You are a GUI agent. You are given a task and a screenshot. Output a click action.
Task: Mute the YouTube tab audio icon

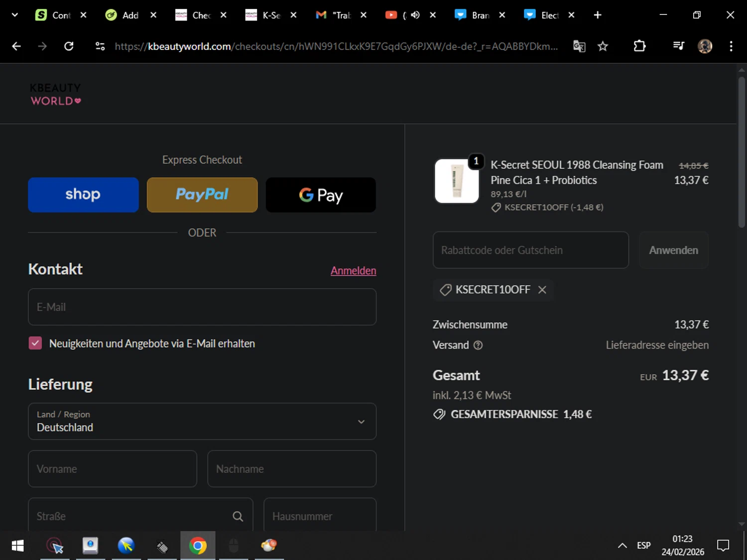coord(415,15)
